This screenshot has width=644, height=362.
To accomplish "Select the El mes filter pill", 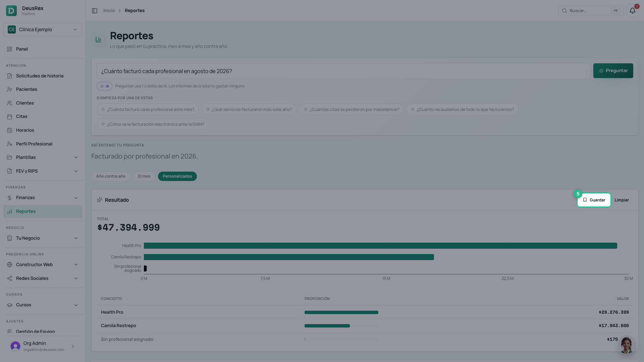I will pyautogui.click(x=144, y=176).
